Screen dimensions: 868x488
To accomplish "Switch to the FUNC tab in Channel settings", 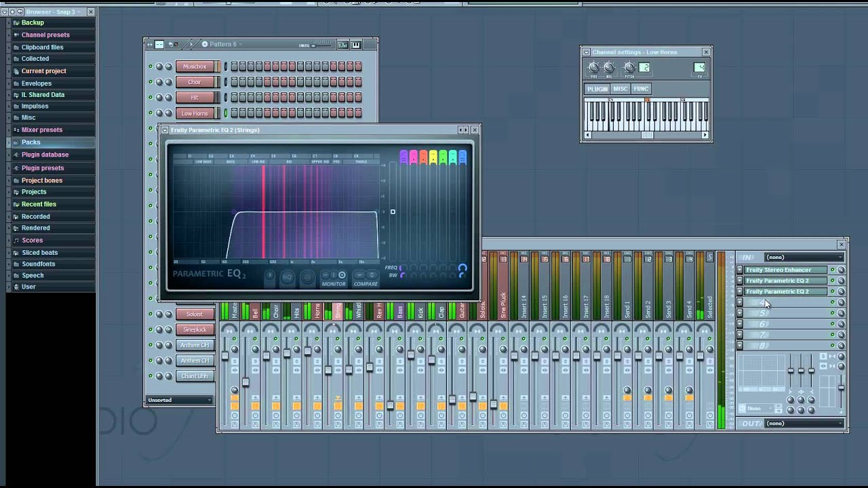I will pyautogui.click(x=641, y=89).
